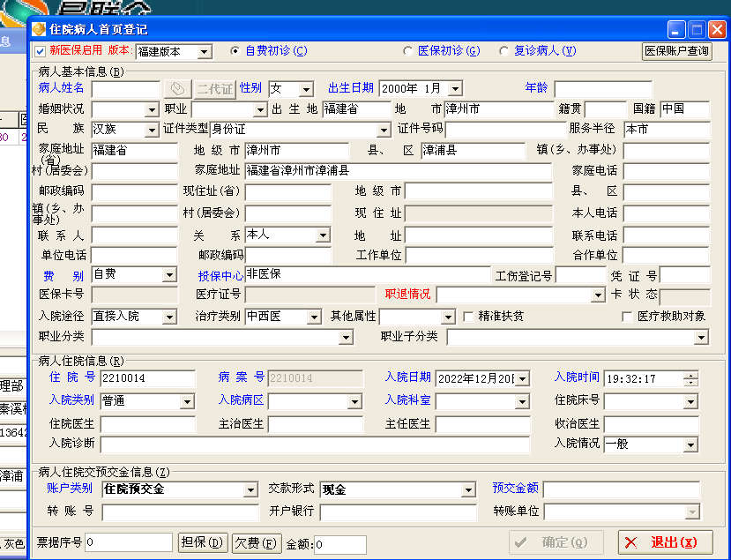Expand the 职退情况 dropdown
This screenshot has width=731, height=560.
coord(598,295)
